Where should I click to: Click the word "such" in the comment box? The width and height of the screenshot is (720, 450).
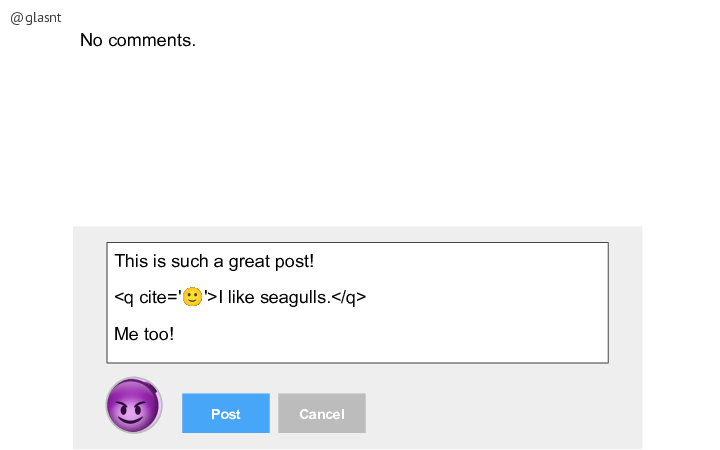coord(189,261)
